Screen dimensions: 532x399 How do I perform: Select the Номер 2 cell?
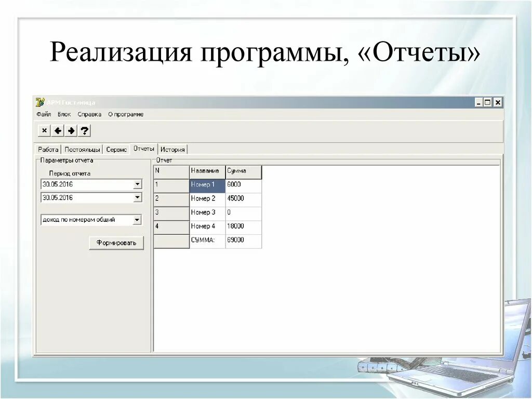(207, 200)
